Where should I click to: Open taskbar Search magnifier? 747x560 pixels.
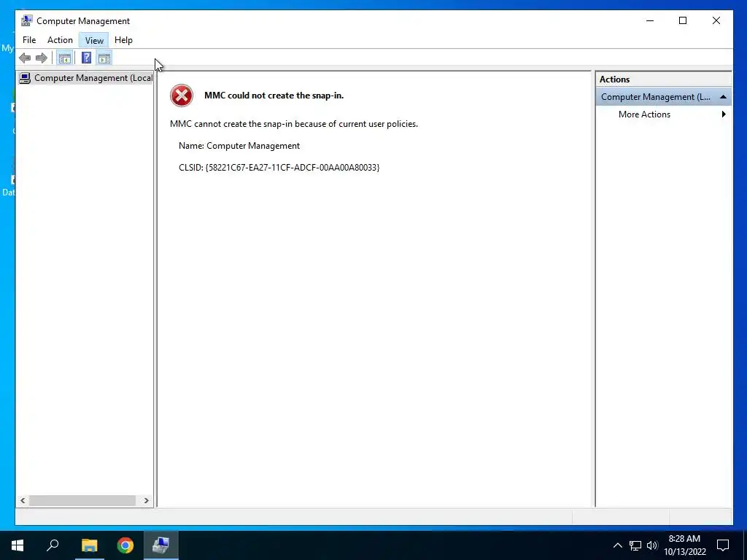(53, 545)
